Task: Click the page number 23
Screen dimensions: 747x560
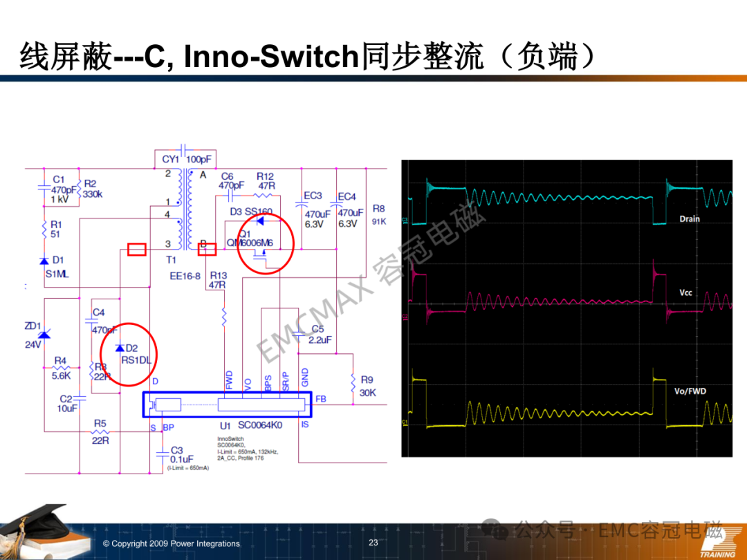Action: [373, 543]
